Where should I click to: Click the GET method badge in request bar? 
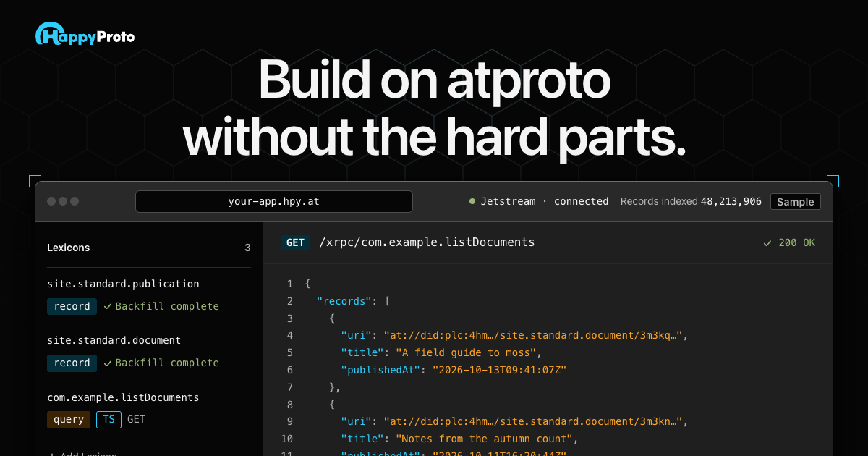point(295,242)
